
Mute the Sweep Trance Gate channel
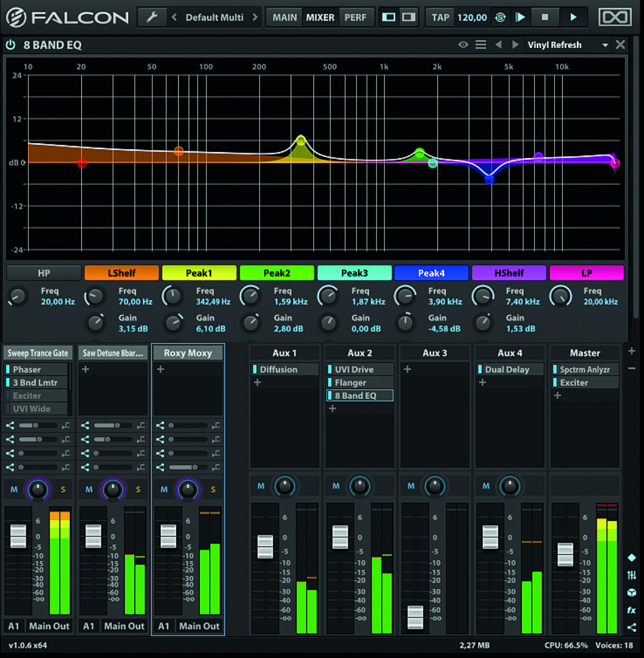click(14, 490)
